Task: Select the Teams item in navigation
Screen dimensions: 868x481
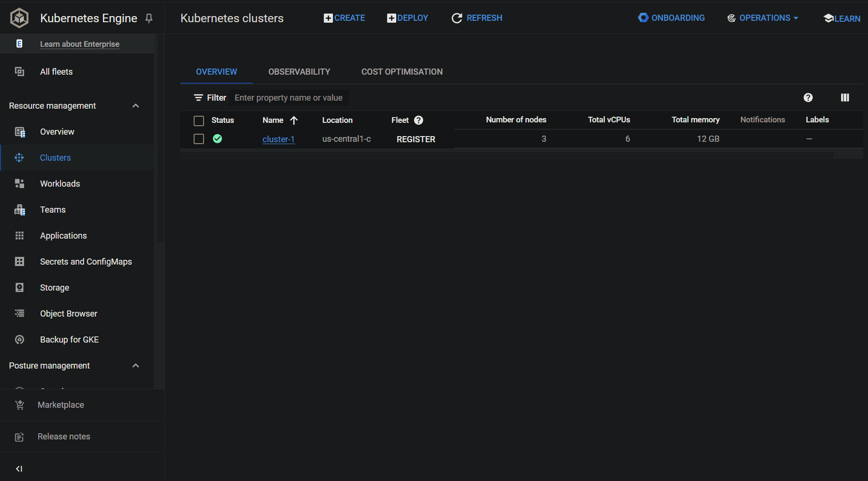Action: 52,209
